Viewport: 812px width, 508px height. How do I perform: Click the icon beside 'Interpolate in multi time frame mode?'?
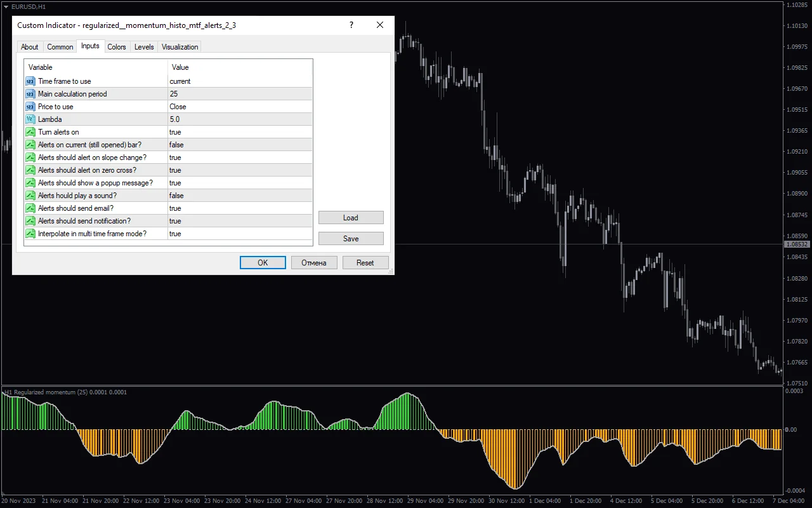point(30,234)
